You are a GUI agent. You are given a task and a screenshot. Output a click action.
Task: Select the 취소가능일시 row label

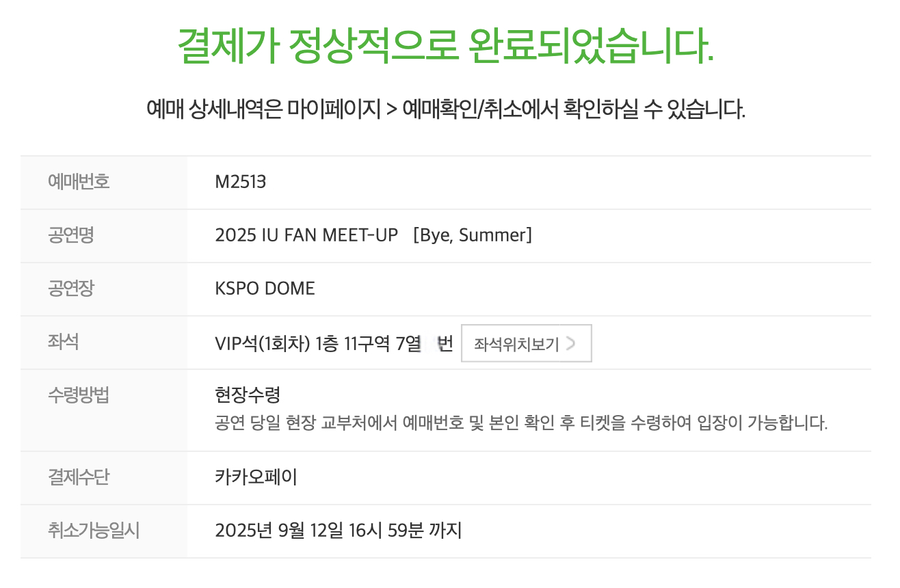(93, 531)
